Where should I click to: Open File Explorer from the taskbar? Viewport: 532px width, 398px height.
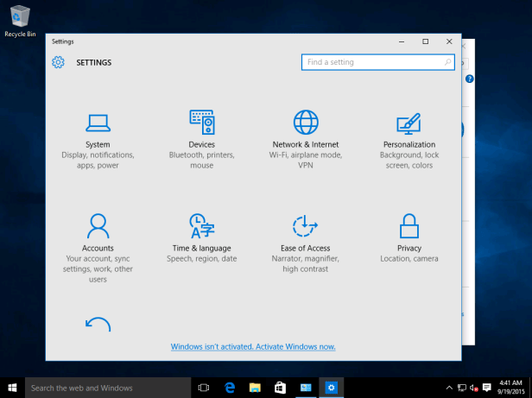255,388
